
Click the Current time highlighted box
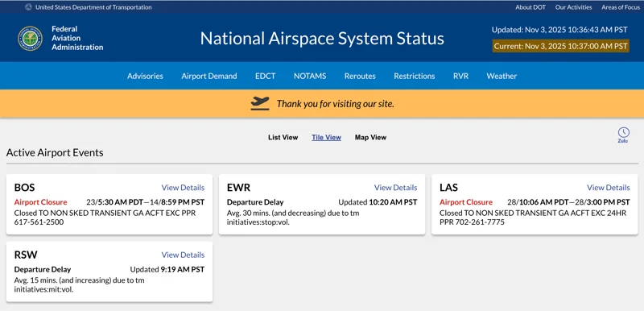click(x=560, y=46)
